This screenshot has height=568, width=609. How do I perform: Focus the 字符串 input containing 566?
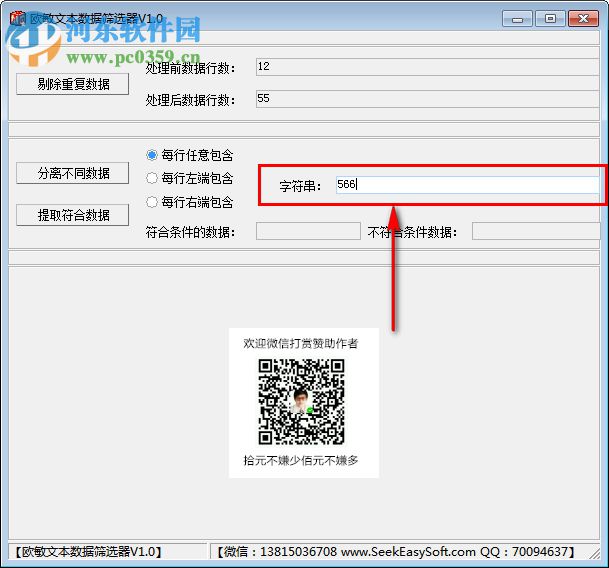[468, 185]
